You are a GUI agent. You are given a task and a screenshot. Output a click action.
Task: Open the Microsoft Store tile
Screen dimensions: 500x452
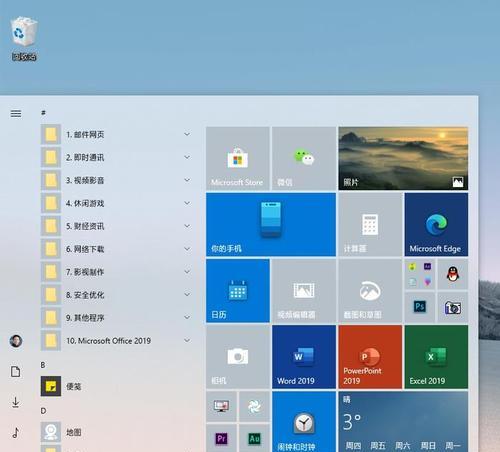[238, 158]
